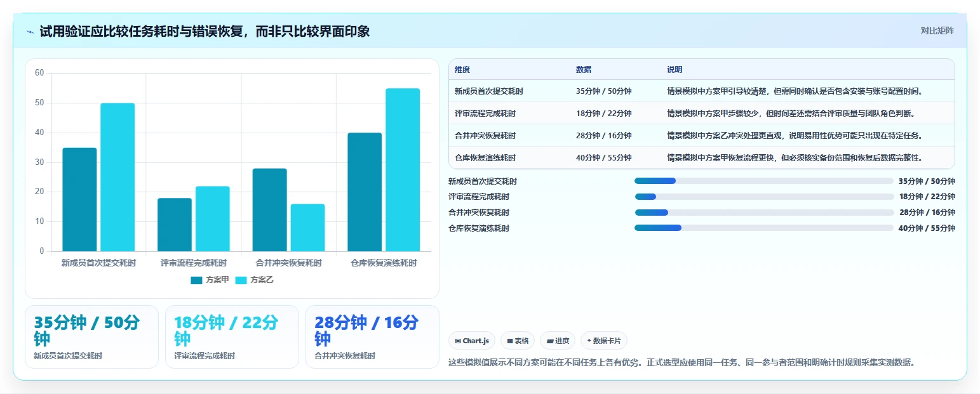Click table cell 新成员首次提交耗时
This screenshot has height=394, width=980.
tap(489, 91)
